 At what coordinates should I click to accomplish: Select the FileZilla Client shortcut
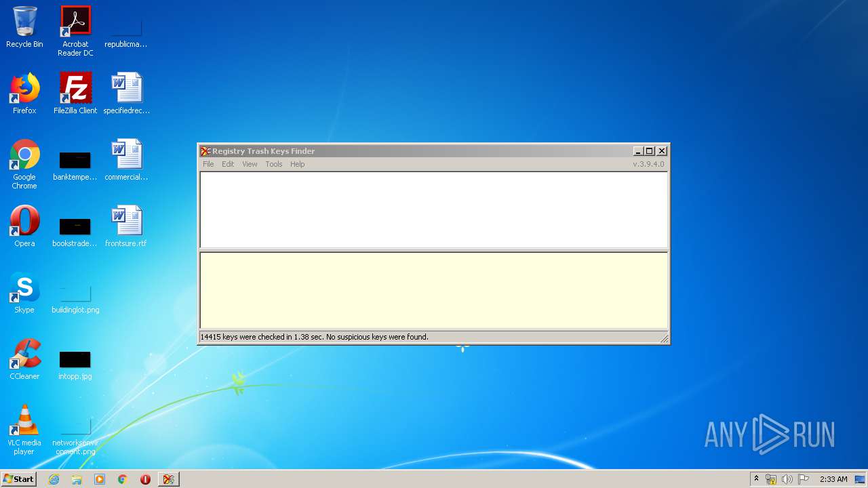coord(75,94)
